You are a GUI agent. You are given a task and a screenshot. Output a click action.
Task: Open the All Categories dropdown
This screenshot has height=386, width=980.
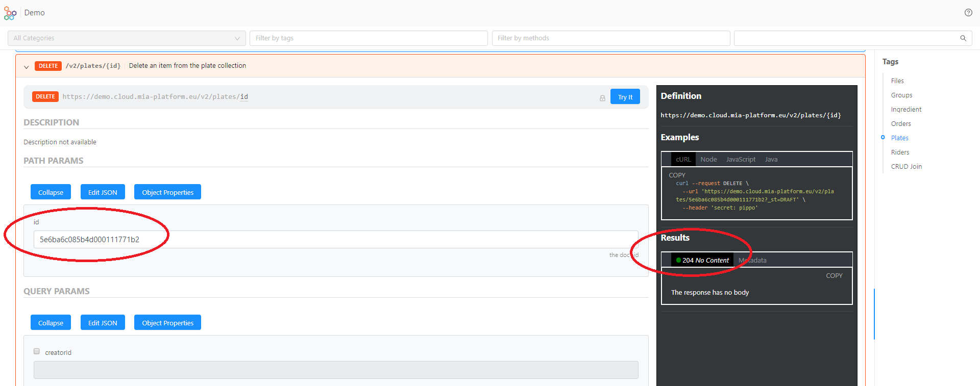click(x=127, y=38)
